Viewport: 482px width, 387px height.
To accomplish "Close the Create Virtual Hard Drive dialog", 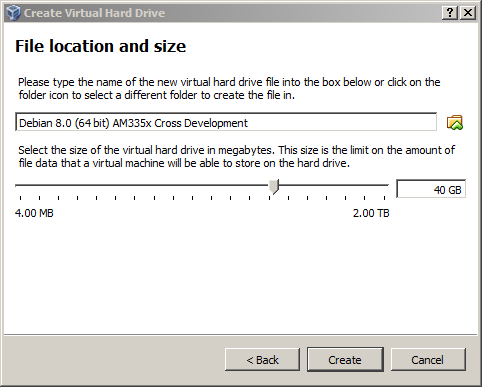I will point(468,13).
